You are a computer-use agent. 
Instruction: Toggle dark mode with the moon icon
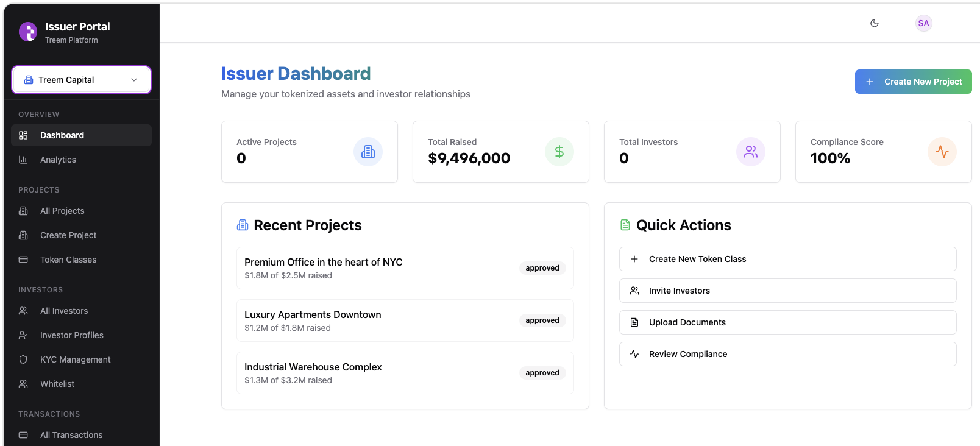pyautogui.click(x=875, y=23)
